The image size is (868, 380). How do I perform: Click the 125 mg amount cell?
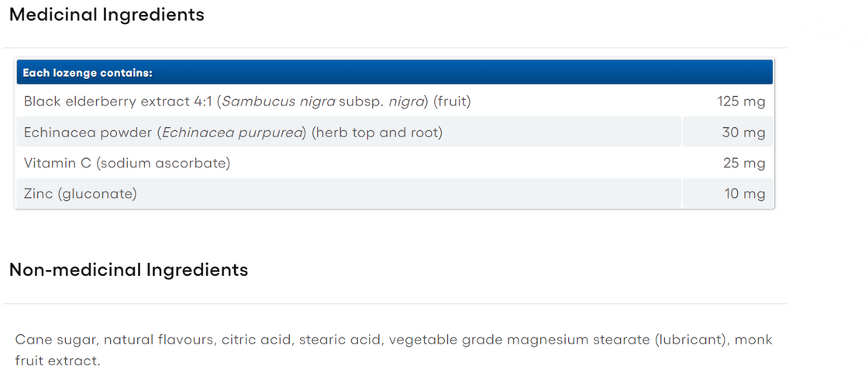coord(741,102)
